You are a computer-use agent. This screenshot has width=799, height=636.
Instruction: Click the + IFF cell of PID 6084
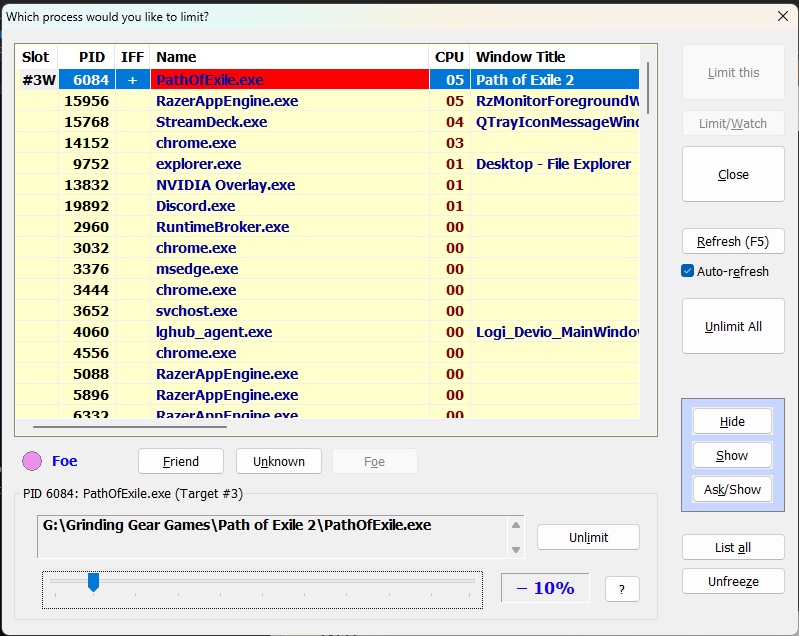(132, 80)
